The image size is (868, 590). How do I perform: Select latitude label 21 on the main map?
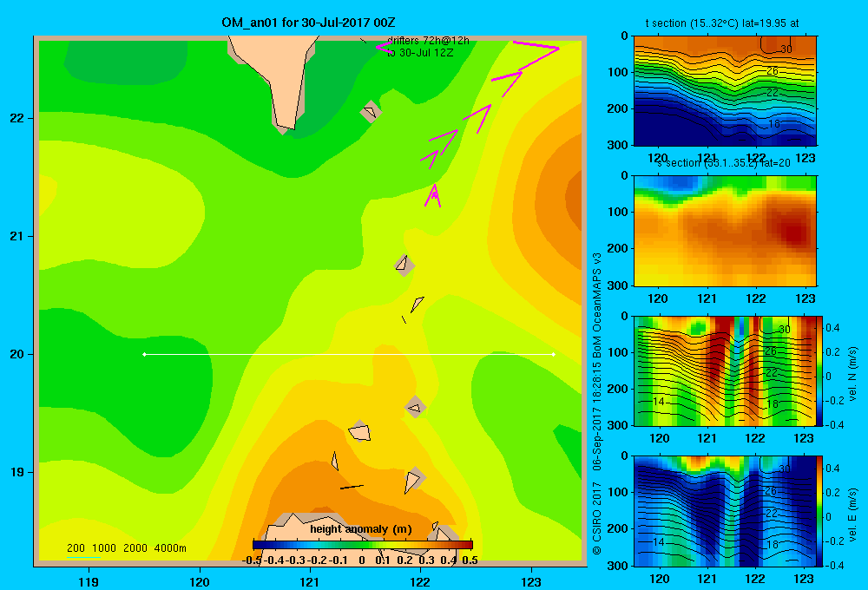(x=17, y=236)
